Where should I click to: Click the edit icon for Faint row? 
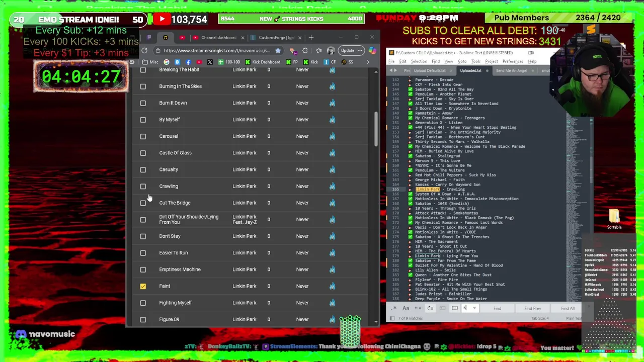(x=332, y=286)
